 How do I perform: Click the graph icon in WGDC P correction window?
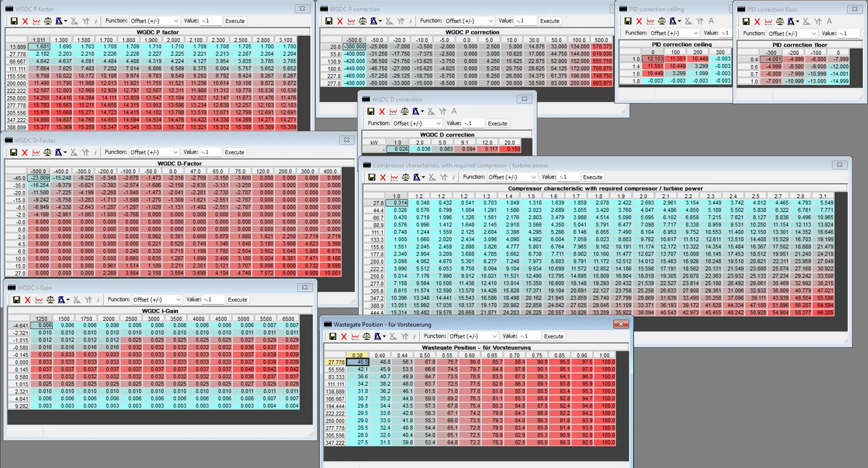coord(351,21)
